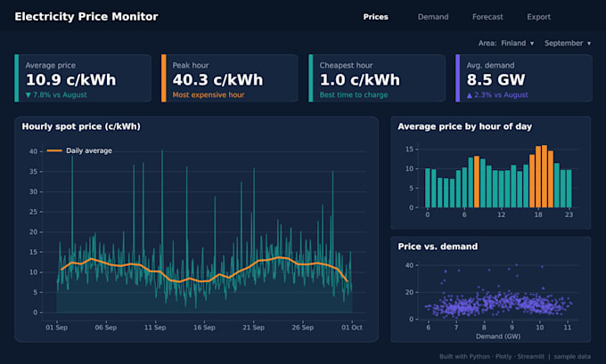
Task: Toggle the Daily average legend entry
Action: click(x=79, y=150)
